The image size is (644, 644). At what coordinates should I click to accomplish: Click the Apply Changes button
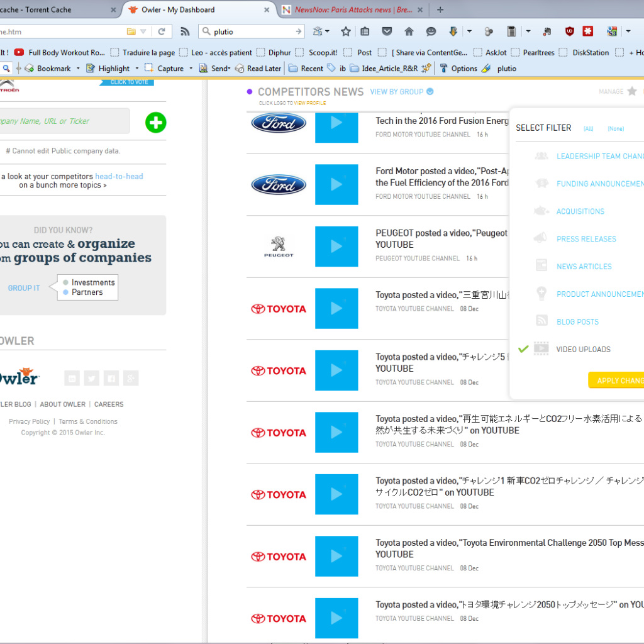coord(616,380)
